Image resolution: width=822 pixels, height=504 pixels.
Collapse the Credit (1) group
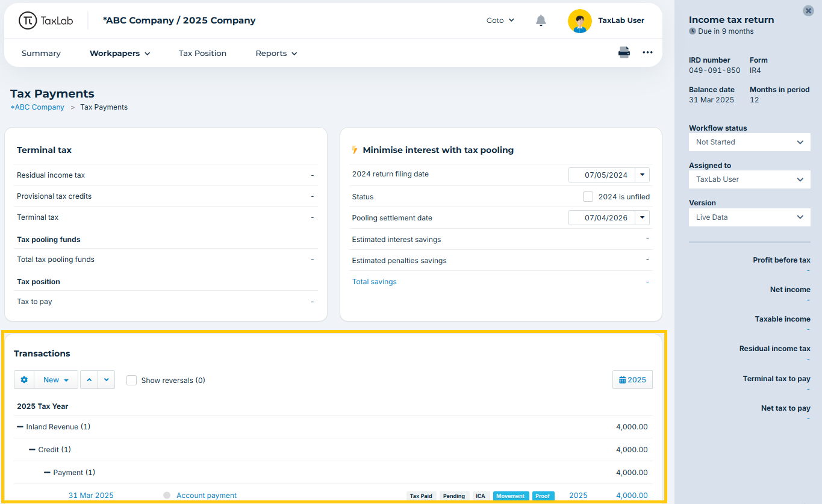pyautogui.click(x=33, y=450)
